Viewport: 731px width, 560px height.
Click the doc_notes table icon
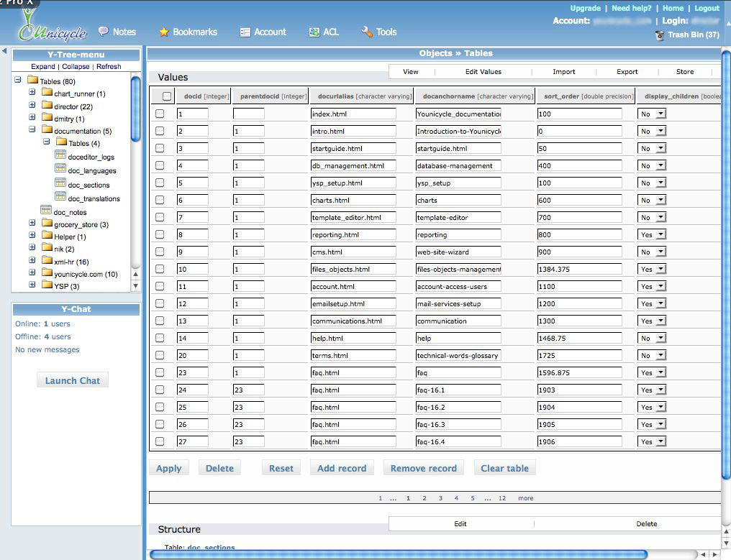coord(46,211)
